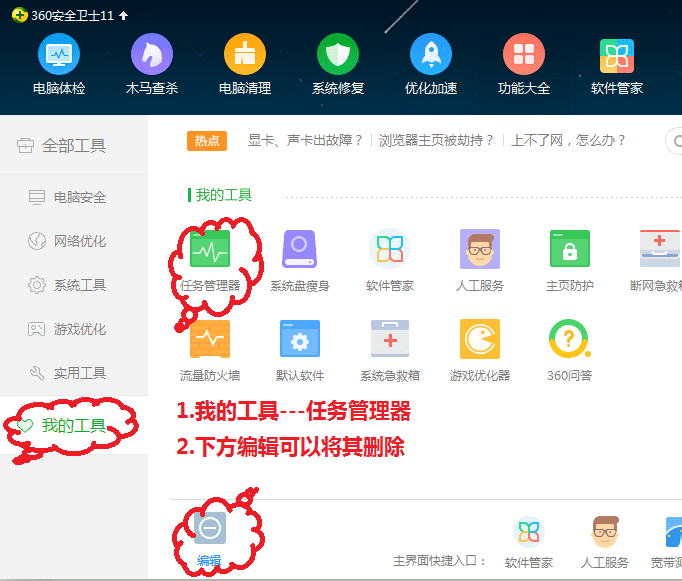Screen dimensions: 682x581
Task: Open 系统修复 system repair shield icon
Action: point(338,54)
